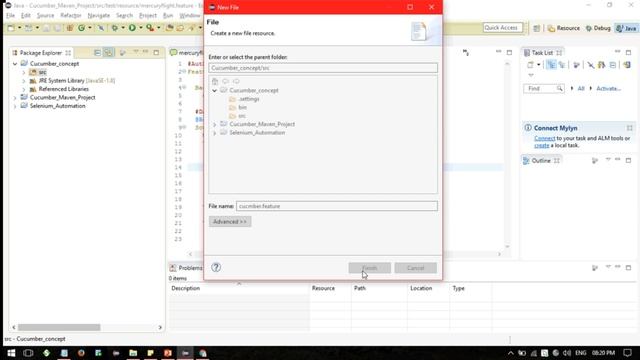Click the help question mark icon in dialog
The image size is (640, 360).
(x=216, y=267)
